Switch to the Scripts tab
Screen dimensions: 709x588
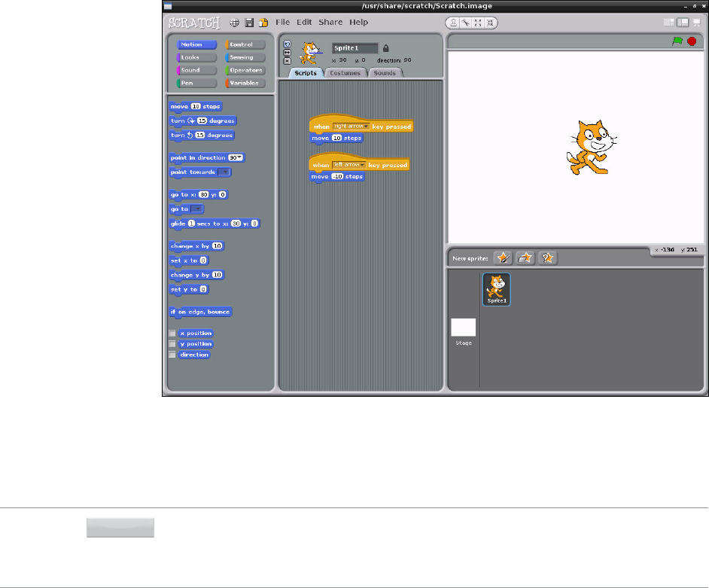point(306,73)
